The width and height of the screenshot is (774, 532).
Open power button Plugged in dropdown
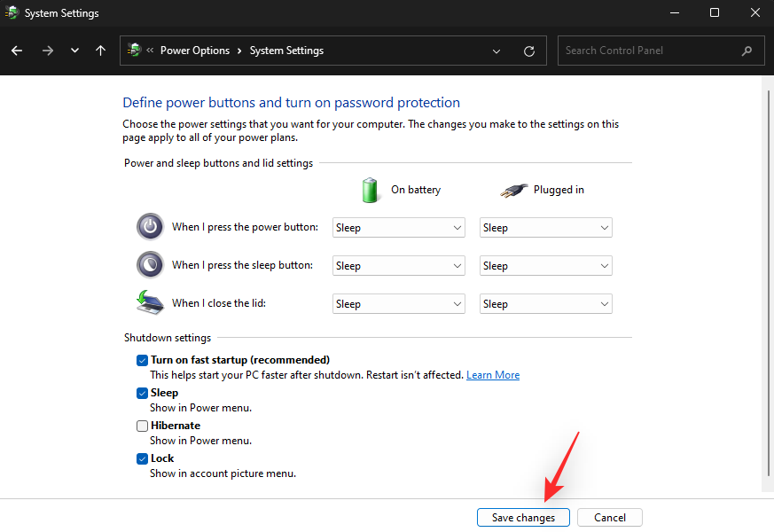click(546, 228)
